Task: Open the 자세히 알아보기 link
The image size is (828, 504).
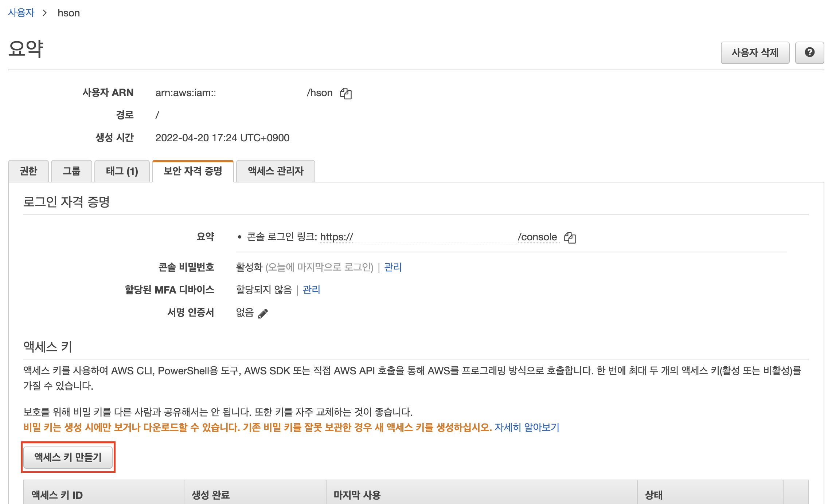Action: 527,427
